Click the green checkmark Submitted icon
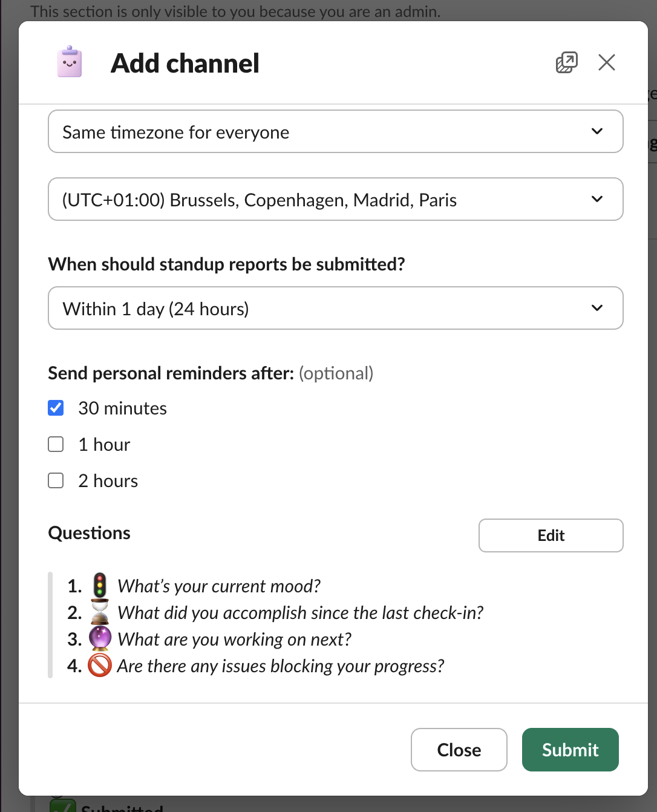657x812 pixels. pos(62,805)
